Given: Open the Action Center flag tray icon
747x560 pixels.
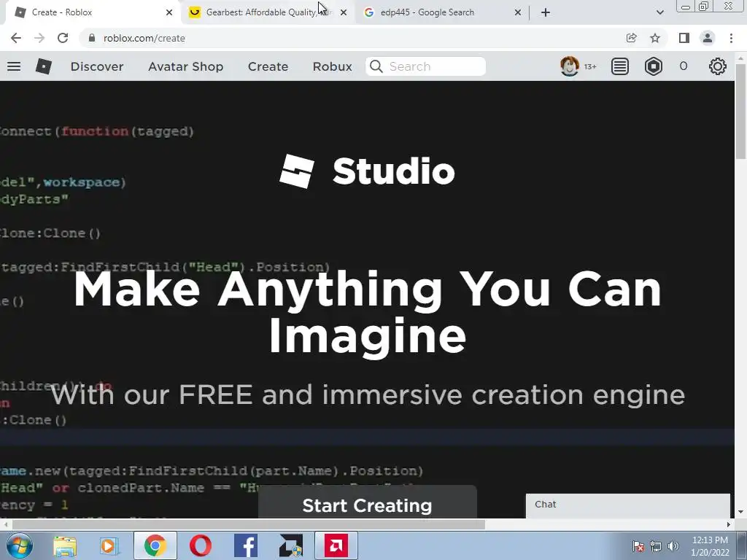Looking at the screenshot, I should click(x=638, y=546).
